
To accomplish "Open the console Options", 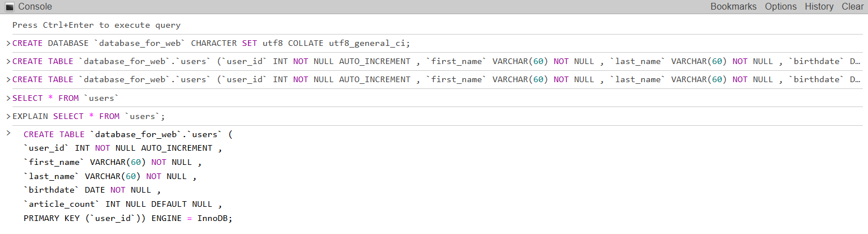I will click(x=780, y=7).
